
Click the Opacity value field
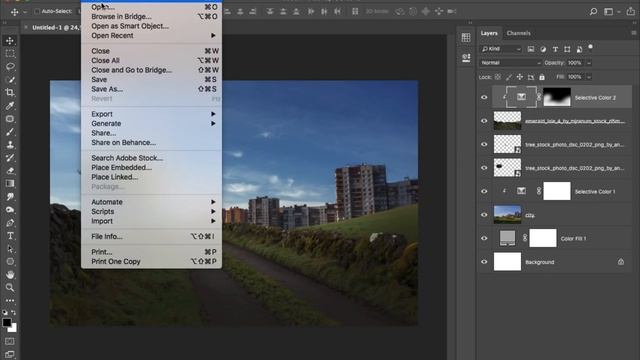(575, 63)
